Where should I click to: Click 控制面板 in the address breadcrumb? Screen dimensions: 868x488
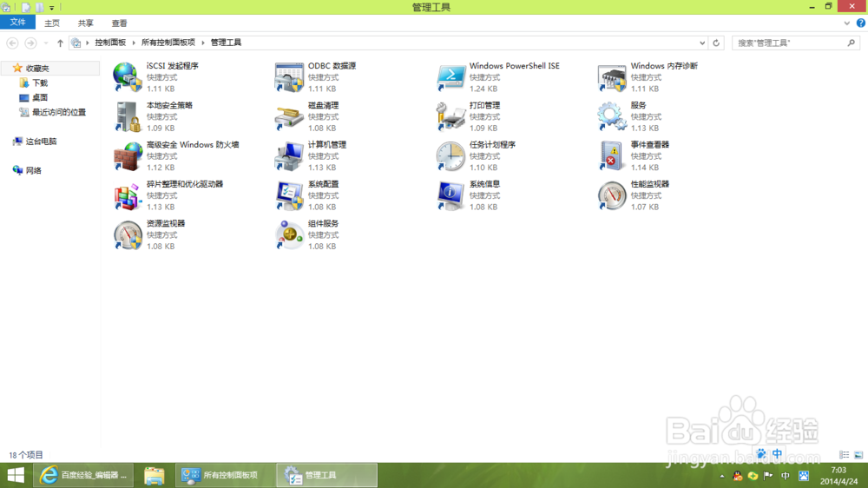(x=110, y=43)
